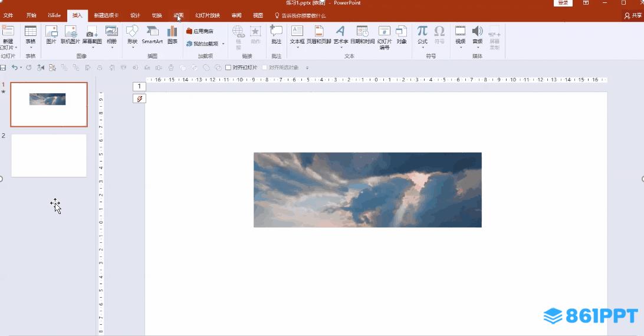Open the undo history arrow
This screenshot has height=336, width=644.
(x=21, y=67)
